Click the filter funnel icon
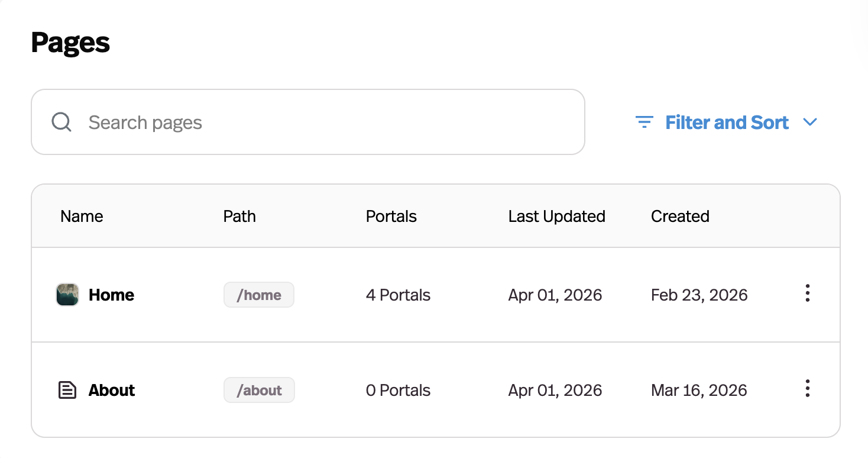The width and height of the screenshot is (868, 458). click(x=644, y=122)
